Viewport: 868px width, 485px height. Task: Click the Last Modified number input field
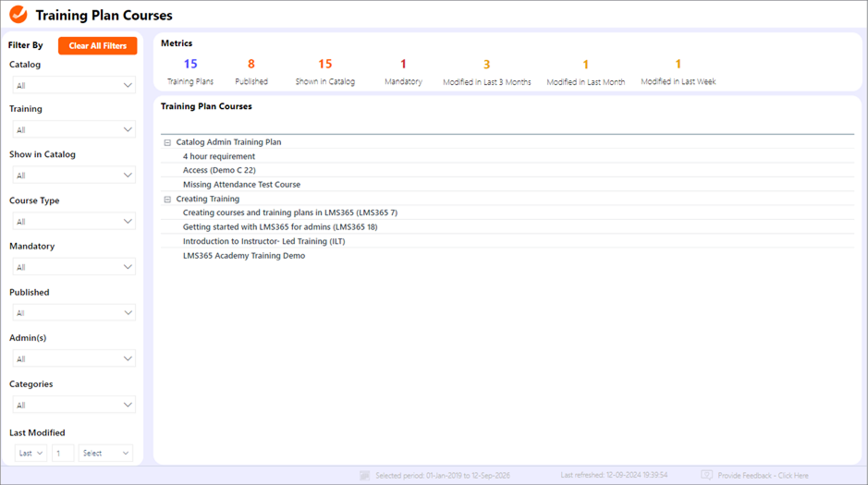[x=63, y=454]
